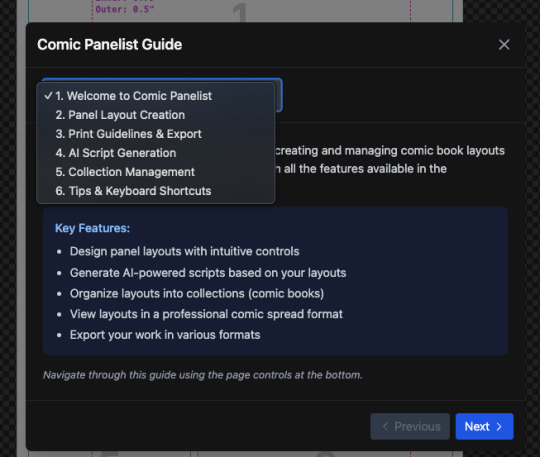Screen dimensions: 540x457
Task: Click the left chevron in Previous
Action: [385, 427]
